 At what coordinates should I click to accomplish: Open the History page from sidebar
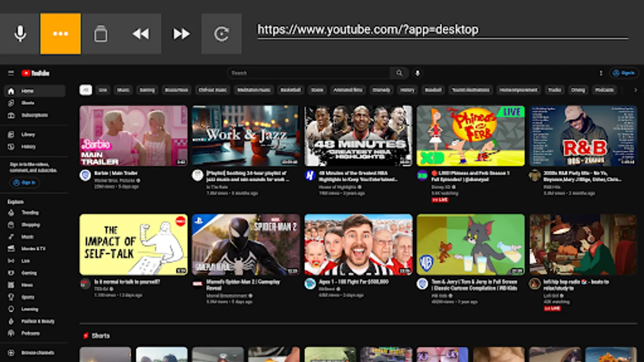tap(28, 147)
